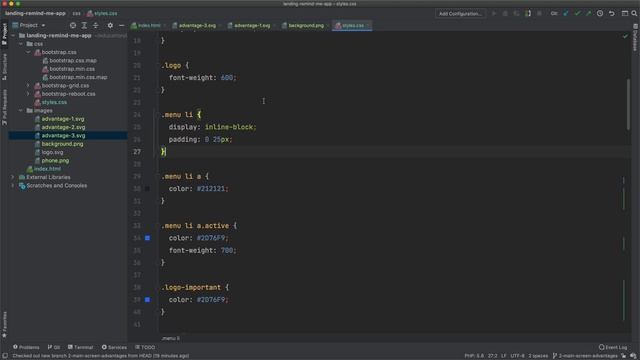Click the Git Commit checkmark icon

[x=577, y=13]
